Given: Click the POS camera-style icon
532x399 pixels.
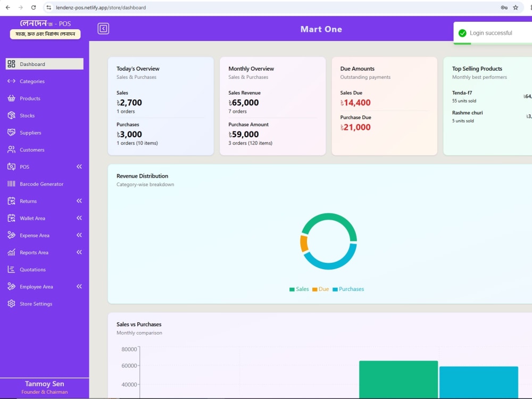Looking at the screenshot, I should pyautogui.click(x=11, y=167).
